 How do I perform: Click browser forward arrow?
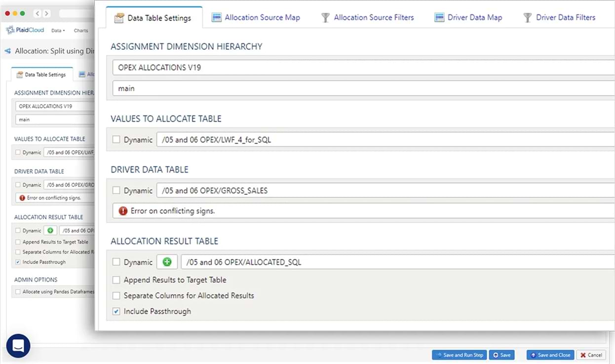[46, 13]
